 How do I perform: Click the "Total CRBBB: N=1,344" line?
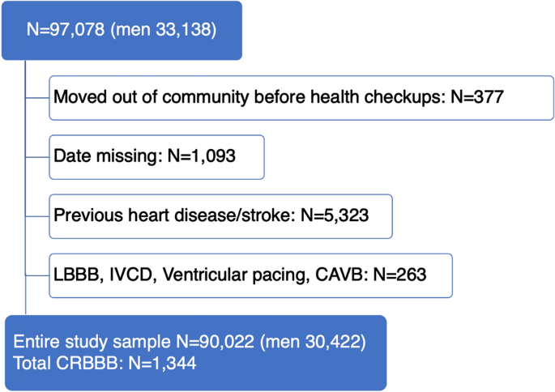(105, 364)
